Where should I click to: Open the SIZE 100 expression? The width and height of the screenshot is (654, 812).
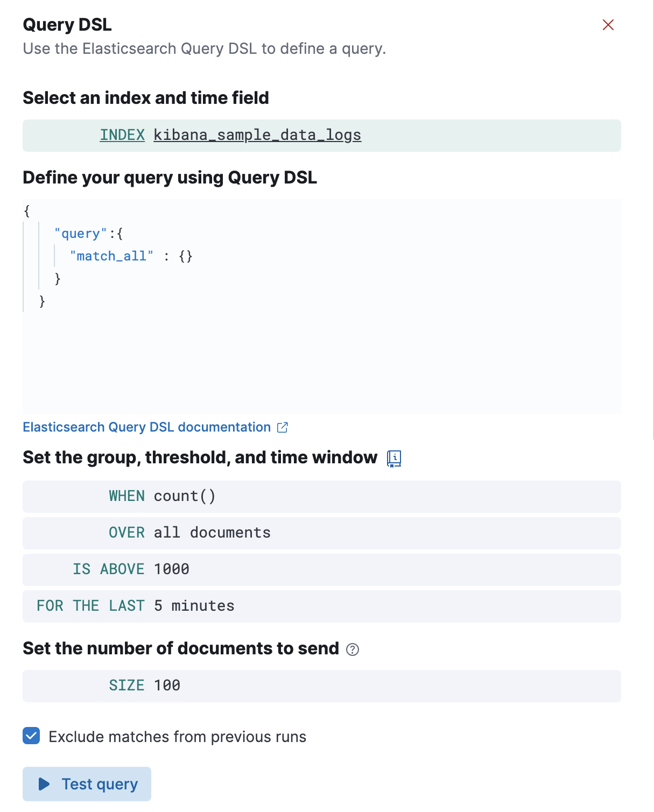(x=144, y=686)
